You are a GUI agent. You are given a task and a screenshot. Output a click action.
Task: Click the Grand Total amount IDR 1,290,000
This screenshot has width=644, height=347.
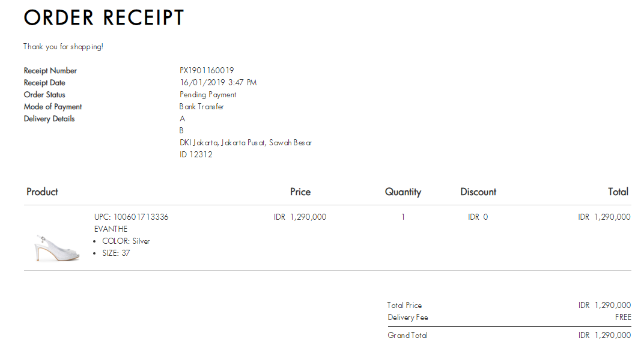click(604, 335)
